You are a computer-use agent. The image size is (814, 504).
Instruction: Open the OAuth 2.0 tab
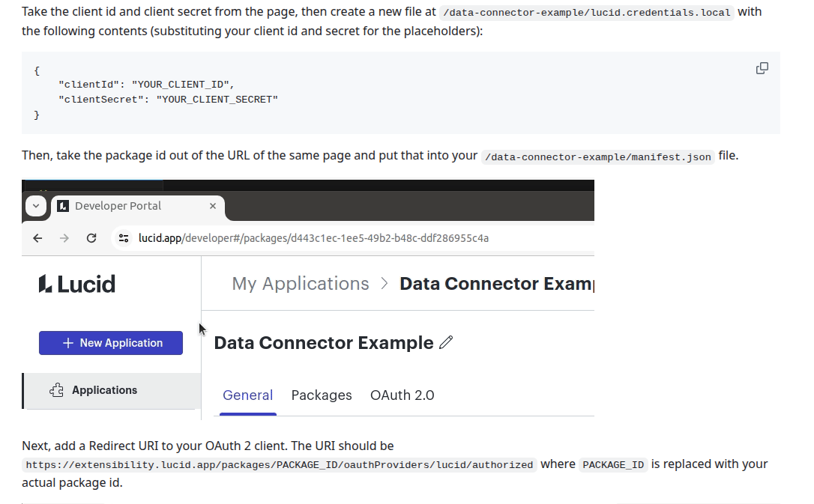[x=403, y=395]
